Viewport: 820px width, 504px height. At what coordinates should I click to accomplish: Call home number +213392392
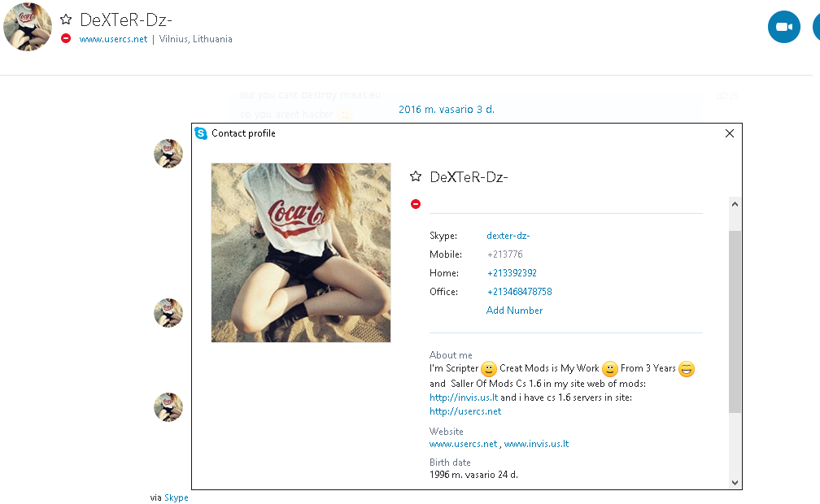(512, 273)
